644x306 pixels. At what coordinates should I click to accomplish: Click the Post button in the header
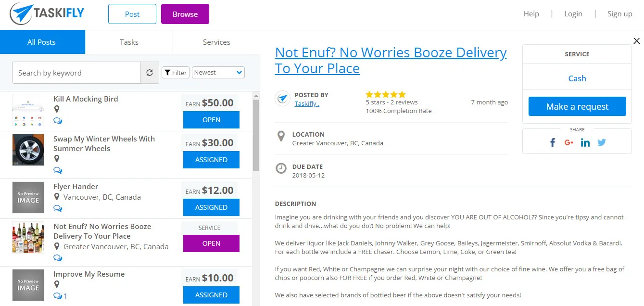pos(132,14)
